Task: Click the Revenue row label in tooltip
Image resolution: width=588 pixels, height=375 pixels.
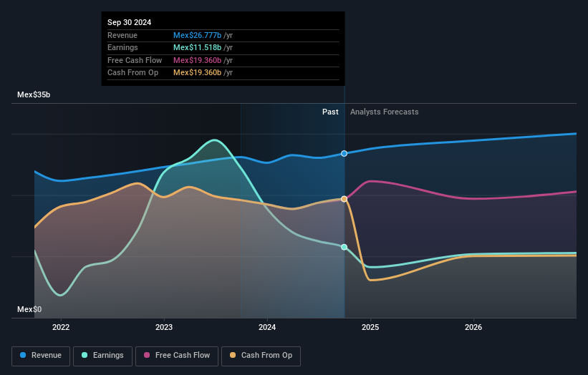Action: (122, 35)
